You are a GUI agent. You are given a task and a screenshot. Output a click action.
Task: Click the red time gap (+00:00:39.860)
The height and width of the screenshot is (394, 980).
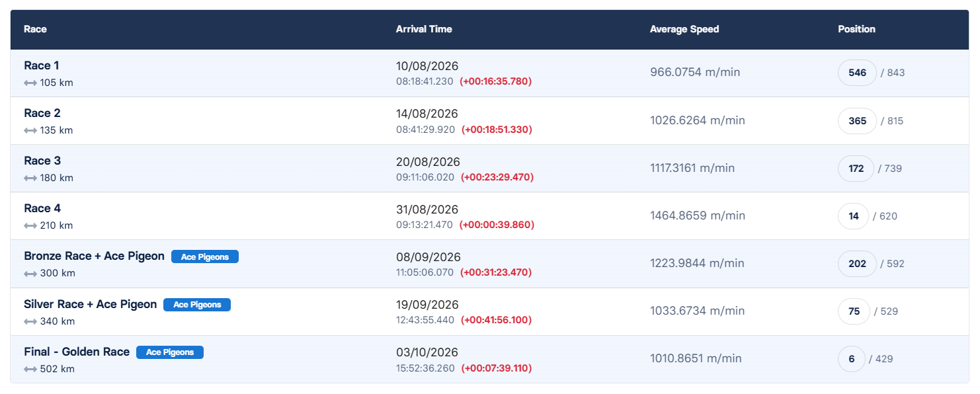click(x=497, y=225)
